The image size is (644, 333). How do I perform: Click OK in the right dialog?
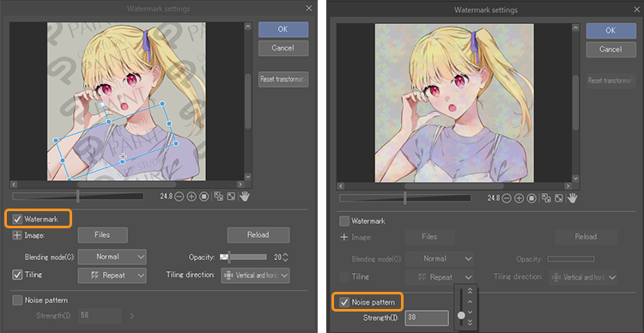[611, 31]
